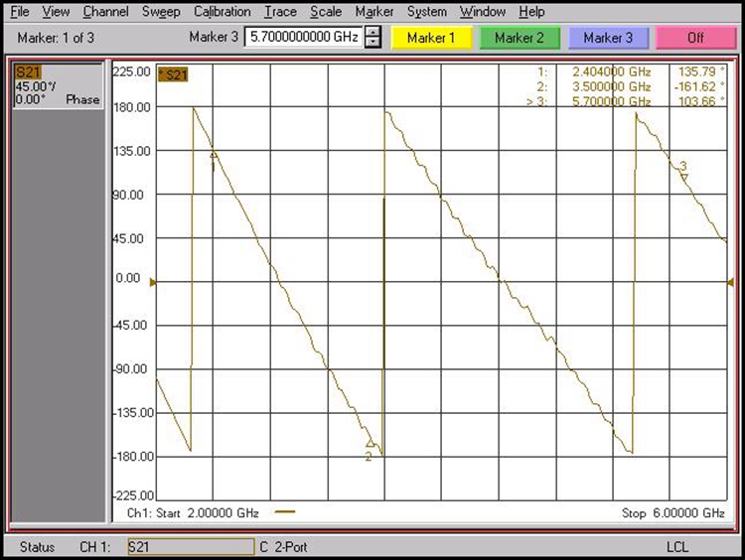Click the S21 field in the status bar
Screen dimensions: 745x560
(190, 547)
